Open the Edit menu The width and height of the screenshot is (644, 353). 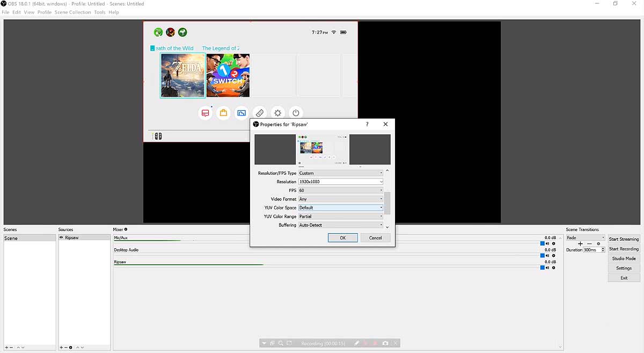[x=17, y=12]
